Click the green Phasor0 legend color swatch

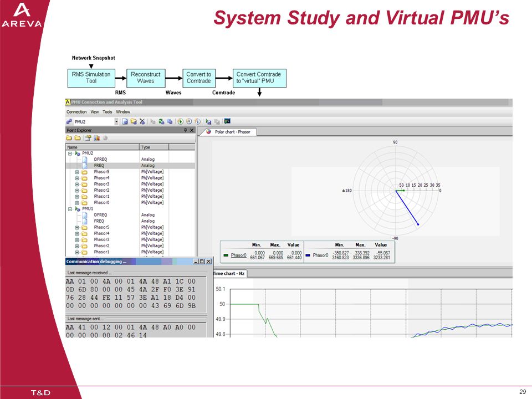pyautogui.click(x=226, y=255)
